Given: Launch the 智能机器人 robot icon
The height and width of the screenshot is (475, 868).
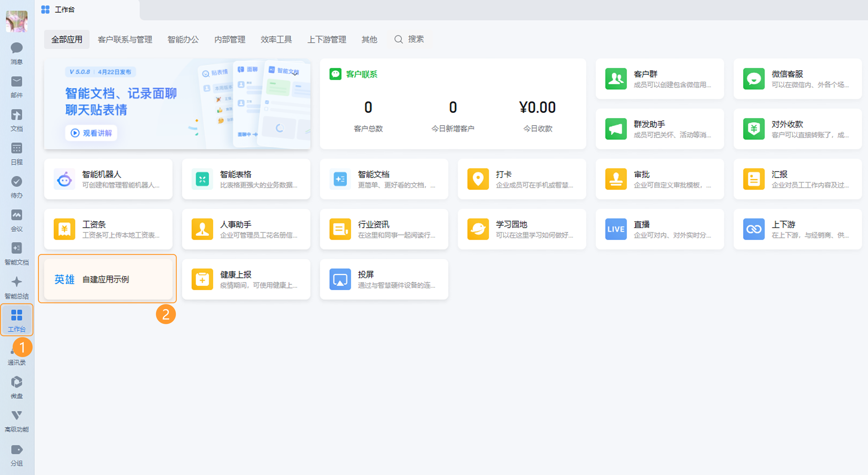Looking at the screenshot, I should tap(64, 179).
